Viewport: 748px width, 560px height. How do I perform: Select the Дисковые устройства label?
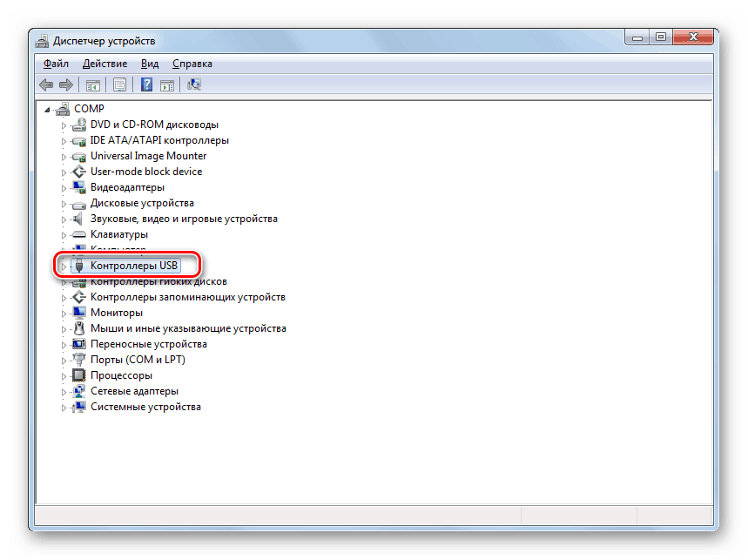(x=142, y=203)
